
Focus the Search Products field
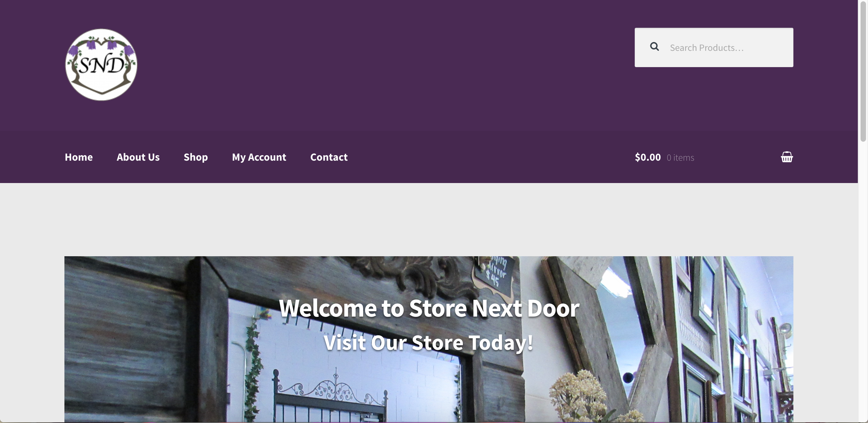point(714,47)
